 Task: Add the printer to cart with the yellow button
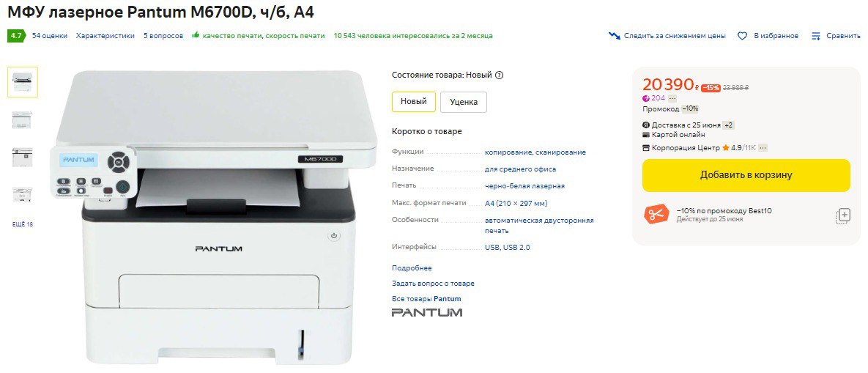746,175
